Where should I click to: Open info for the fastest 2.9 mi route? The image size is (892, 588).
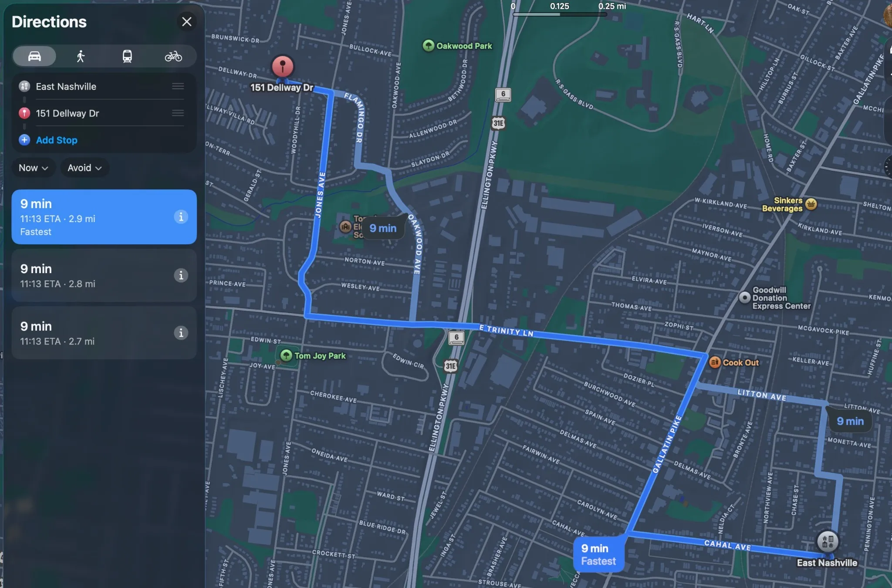click(x=181, y=216)
